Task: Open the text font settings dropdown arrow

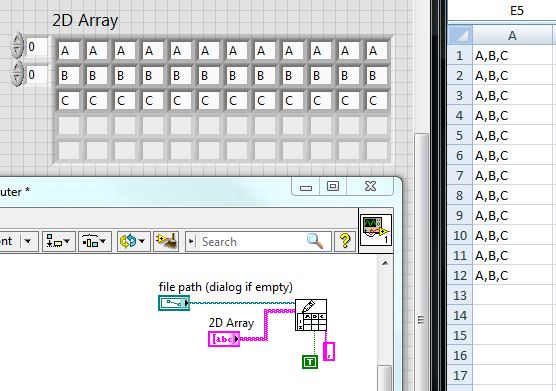Action: 28,241
